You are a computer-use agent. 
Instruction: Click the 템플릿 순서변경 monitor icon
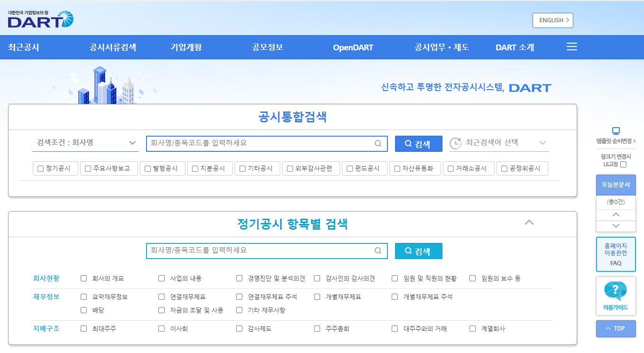[616, 131]
